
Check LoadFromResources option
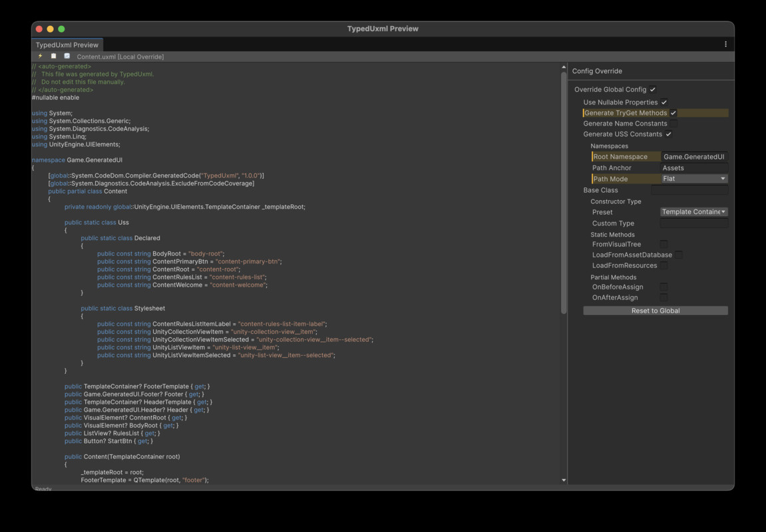coord(664,265)
